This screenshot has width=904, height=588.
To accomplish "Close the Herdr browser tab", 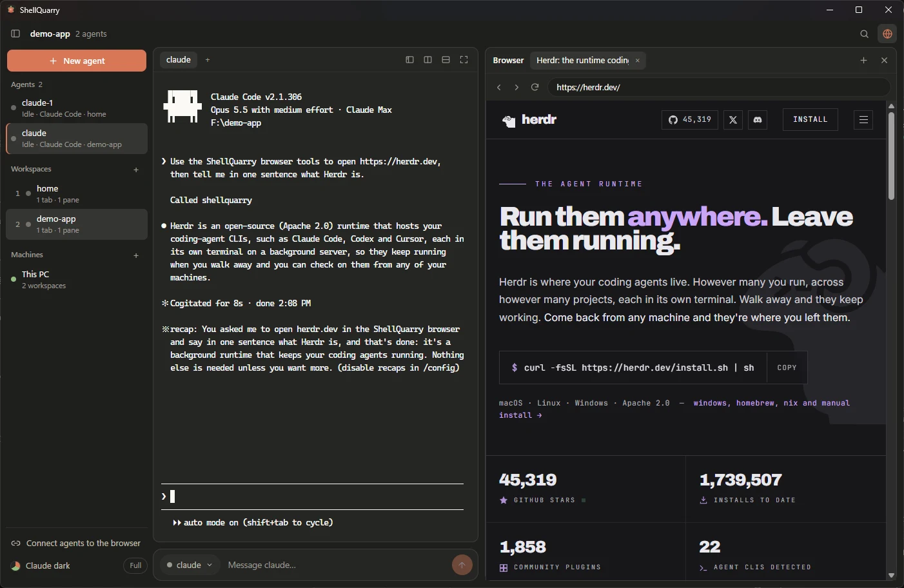I will coord(638,61).
